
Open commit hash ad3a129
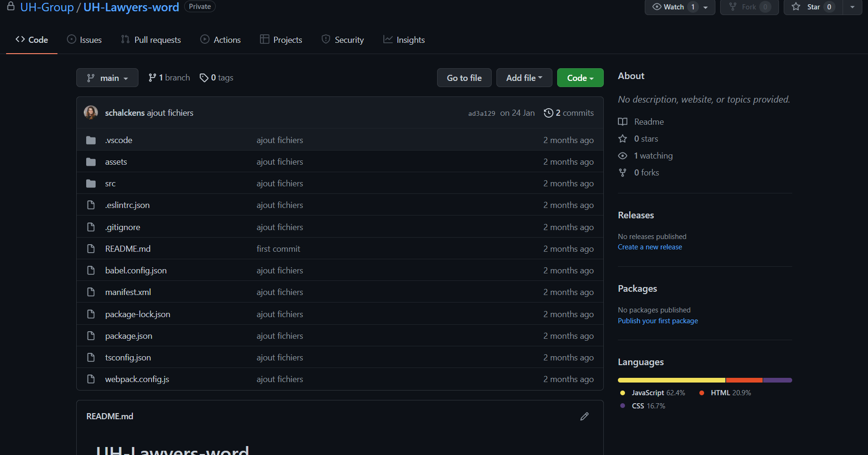tap(482, 113)
